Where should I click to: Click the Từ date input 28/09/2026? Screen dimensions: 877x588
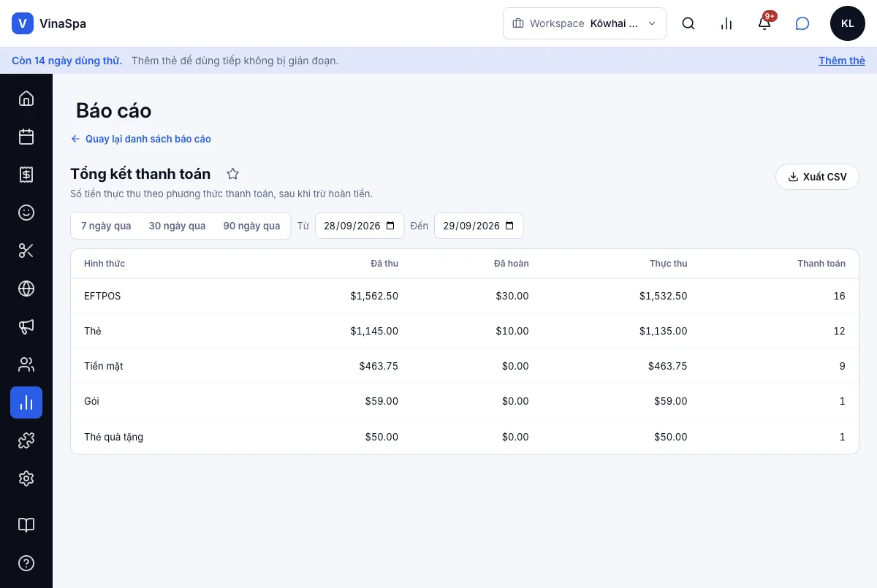[x=360, y=226]
